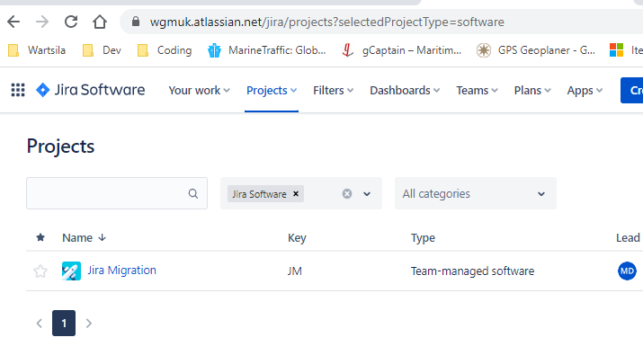Click the search magnifier icon
643x364 pixels.
pyautogui.click(x=193, y=193)
